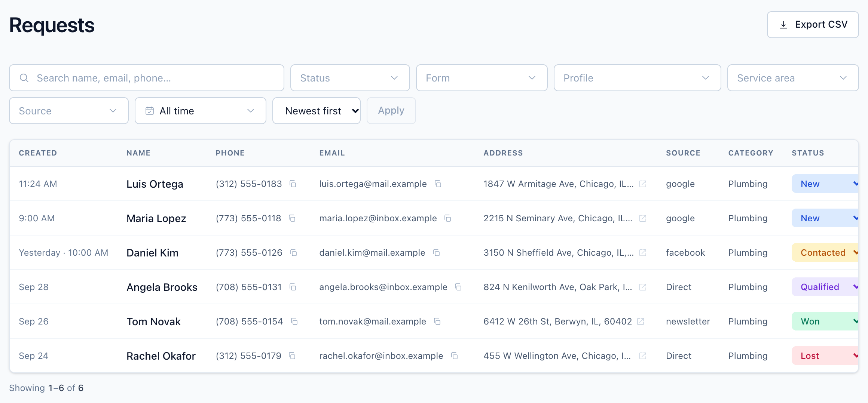This screenshot has height=403, width=868.
Task: Open 2215 N Seminary Ave address link icon
Action: 643,218
